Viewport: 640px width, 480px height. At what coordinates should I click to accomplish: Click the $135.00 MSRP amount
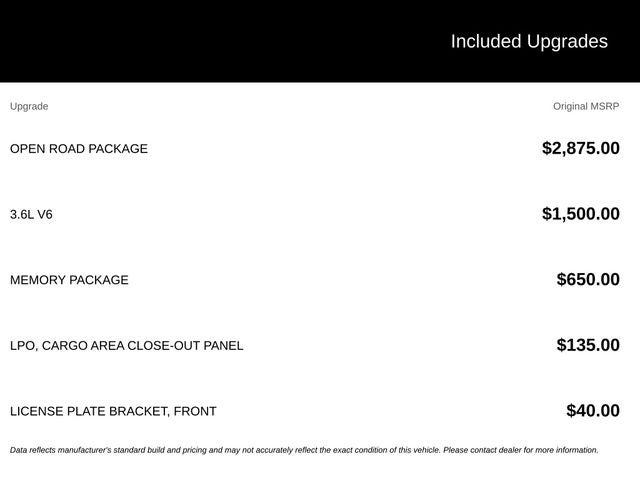pos(588,345)
